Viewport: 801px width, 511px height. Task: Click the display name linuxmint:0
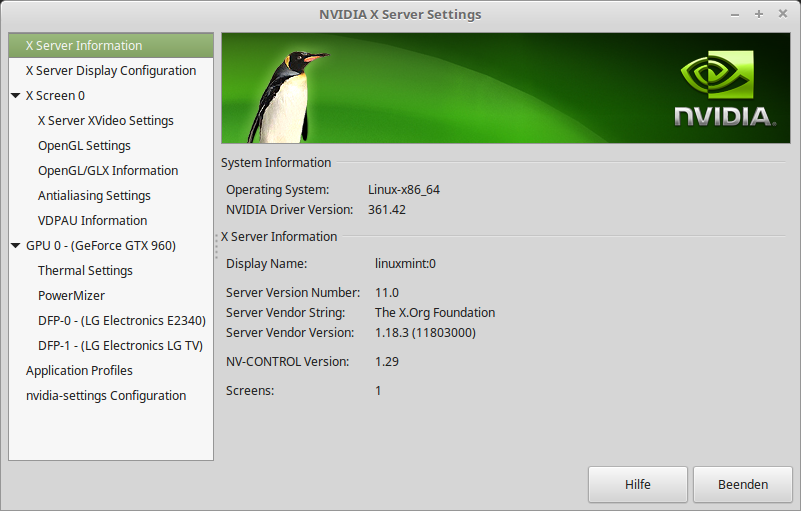(x=405, y=264)
